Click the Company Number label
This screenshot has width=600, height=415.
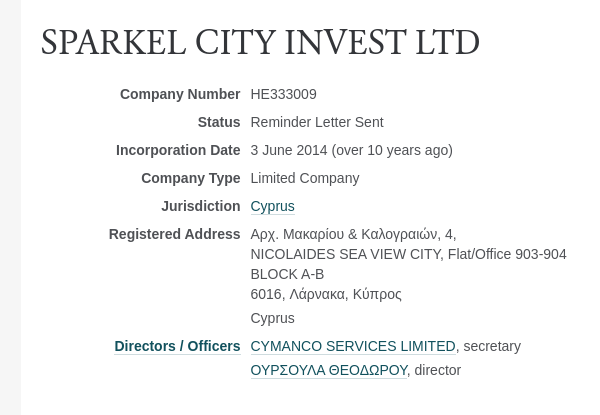coord(180,94)
